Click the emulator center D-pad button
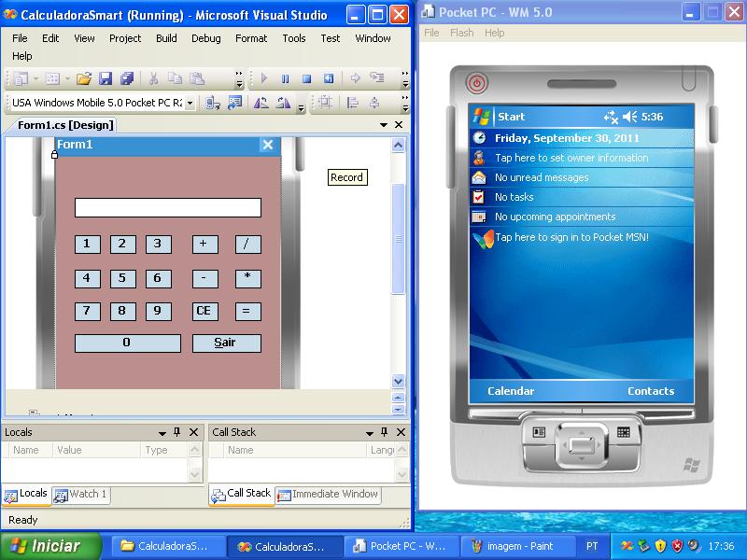 [x=581, y=446]
